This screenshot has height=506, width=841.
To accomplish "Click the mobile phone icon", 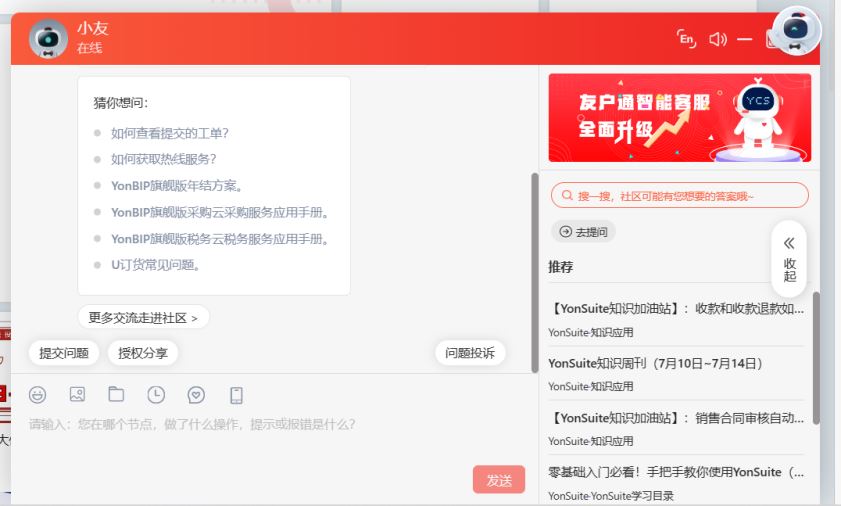I will tap(236, 394).
